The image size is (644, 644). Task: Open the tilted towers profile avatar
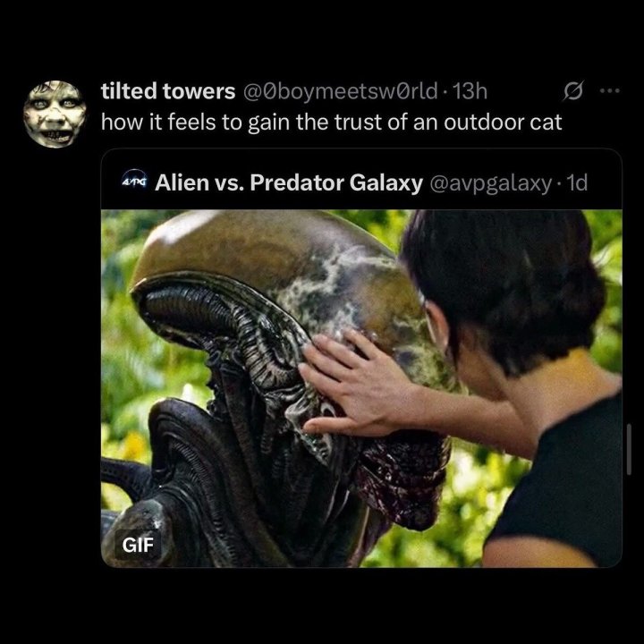coord(55,114)
